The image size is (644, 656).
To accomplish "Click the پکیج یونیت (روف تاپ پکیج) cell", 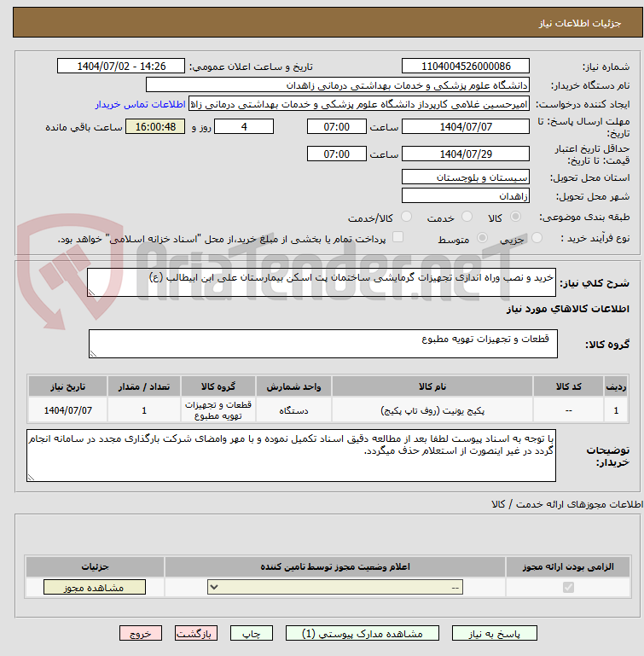I will [432, 410].
